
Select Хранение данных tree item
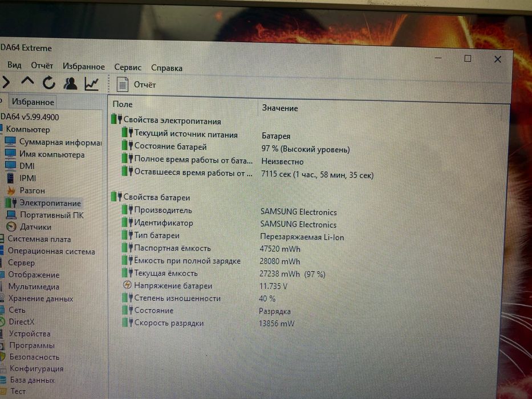pyautogui.click(x=40, y=299)
